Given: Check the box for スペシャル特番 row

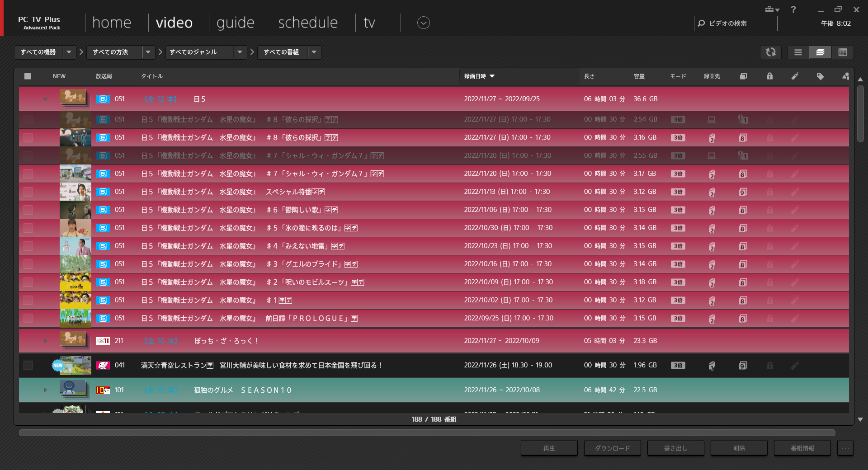Looking at the screenshot, I should tap(28, 192).
